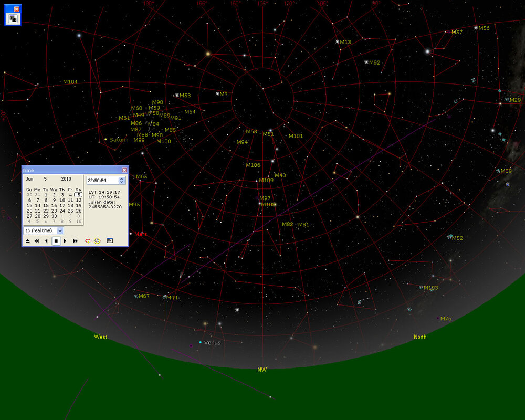Click the 22:50:54 time input field

pyautogui.click(x=102, y=181)
